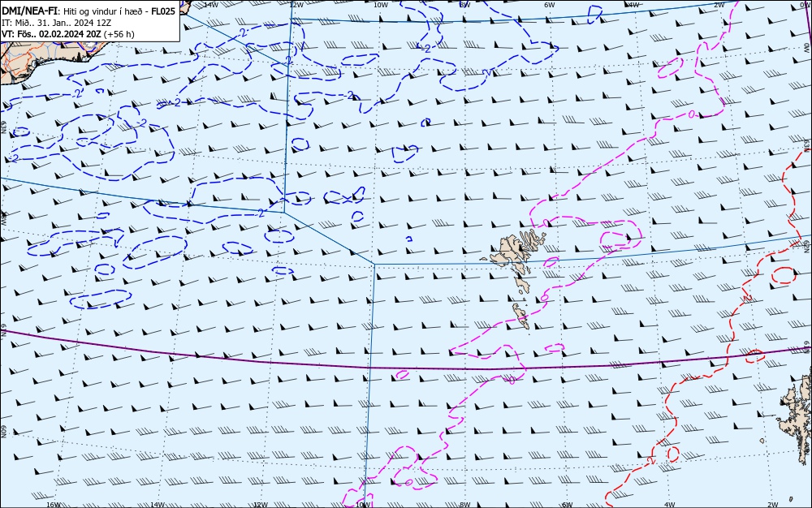
Task: Click the 14W longitude label on the bottom edge
Action: (x=158, y=505)
